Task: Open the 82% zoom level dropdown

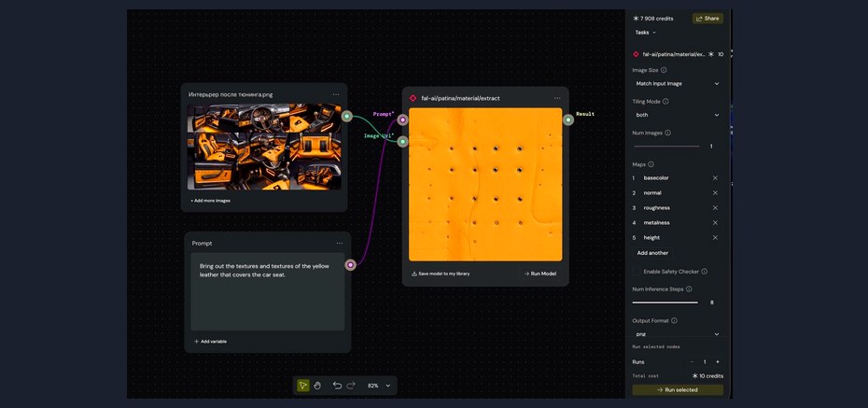Action: pyautogui.click(x=379, y=386)
